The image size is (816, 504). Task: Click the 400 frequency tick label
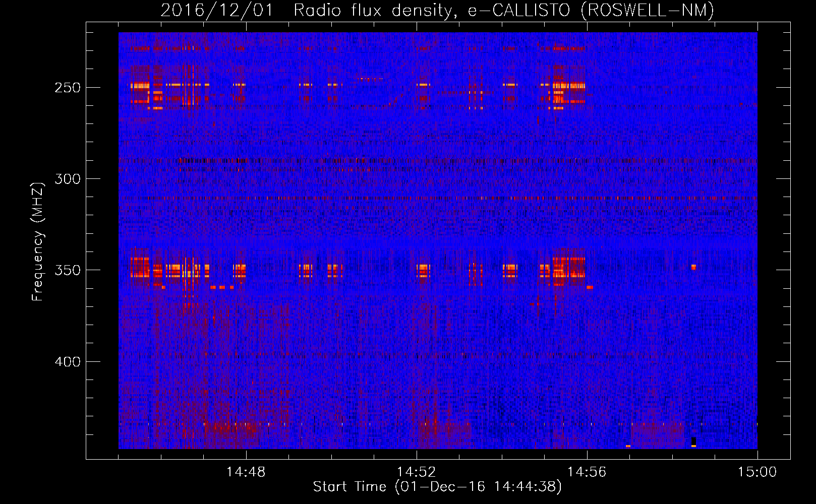pos(68,362)
